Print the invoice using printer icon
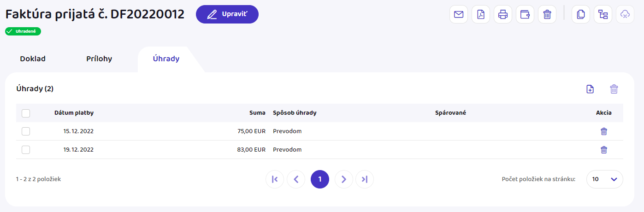 pos(502,14)
